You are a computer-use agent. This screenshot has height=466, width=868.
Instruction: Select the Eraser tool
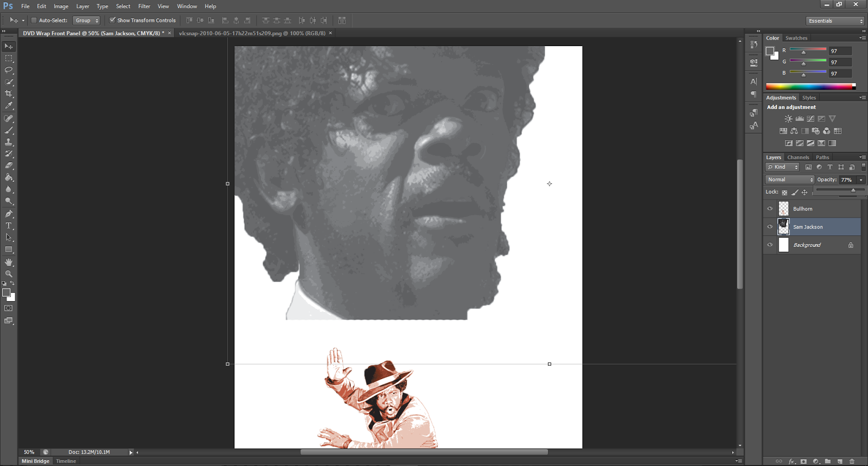tap(9, 165)
